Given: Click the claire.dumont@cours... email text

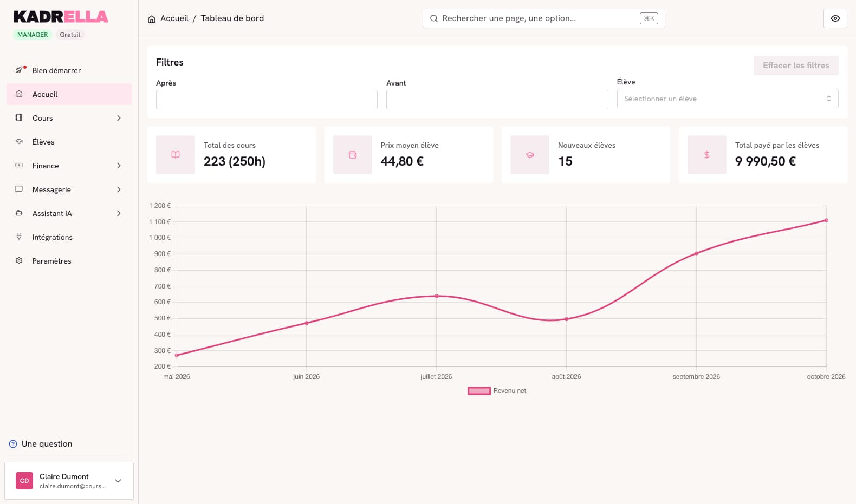Looking at the screenshot, I should [73, 486].
